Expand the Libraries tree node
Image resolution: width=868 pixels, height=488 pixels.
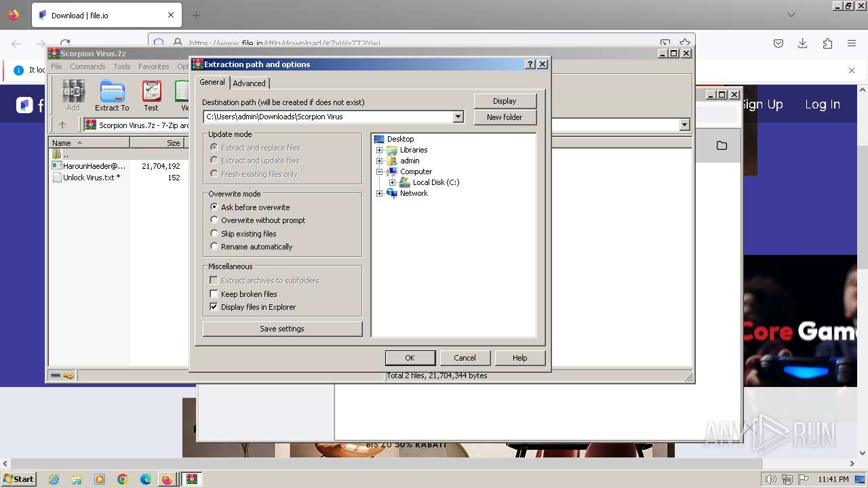(x=380, y=150)
